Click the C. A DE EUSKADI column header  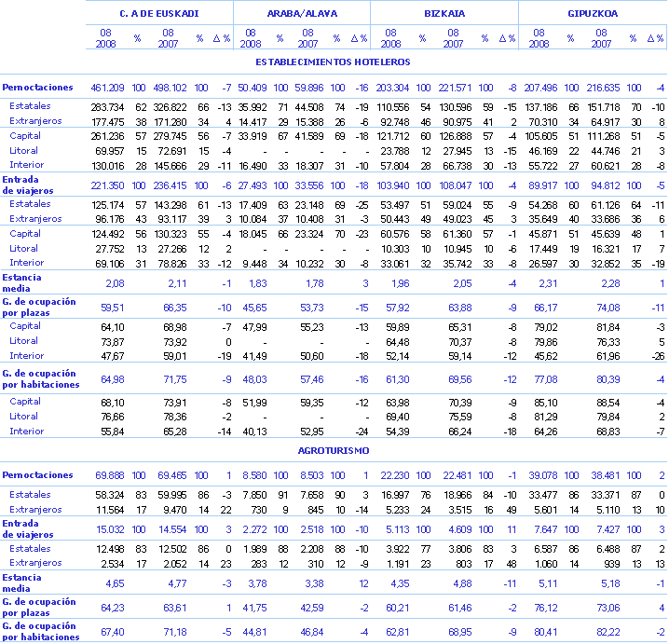[158, 14]
